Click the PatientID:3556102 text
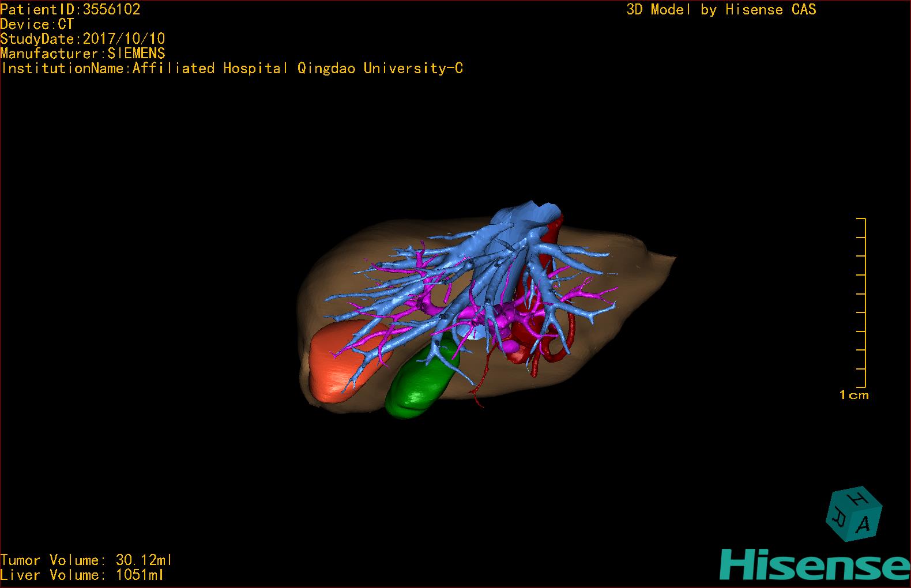The image size is (911, 588). pos(70,9)
